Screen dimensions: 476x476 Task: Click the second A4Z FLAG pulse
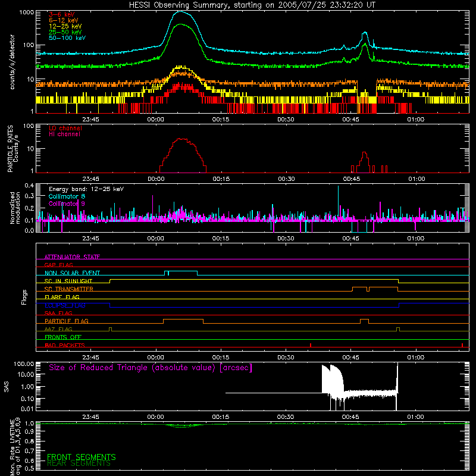398,329
